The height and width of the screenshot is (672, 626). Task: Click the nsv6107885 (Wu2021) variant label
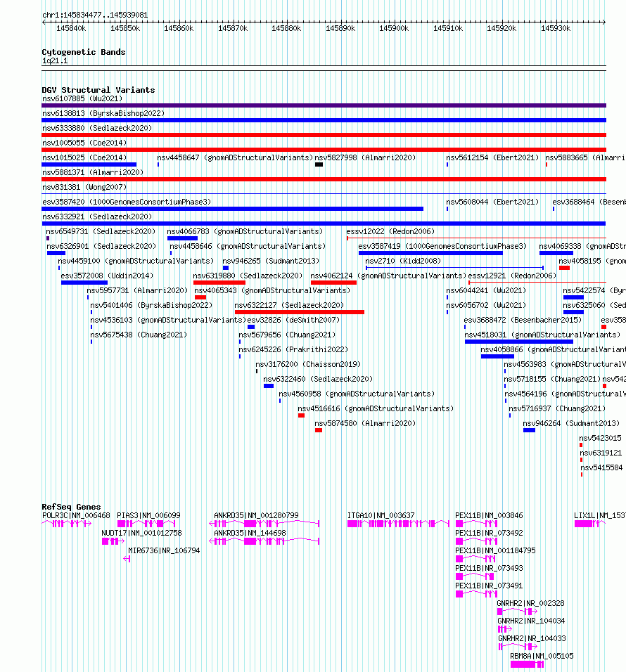pyautogui.click(x=82, y=98)
